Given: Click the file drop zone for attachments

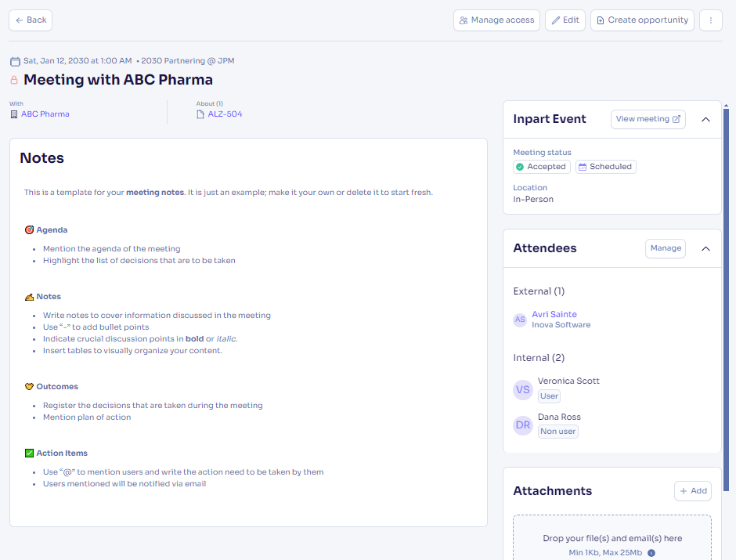Looking at the screenshot, I should point(612,539).
